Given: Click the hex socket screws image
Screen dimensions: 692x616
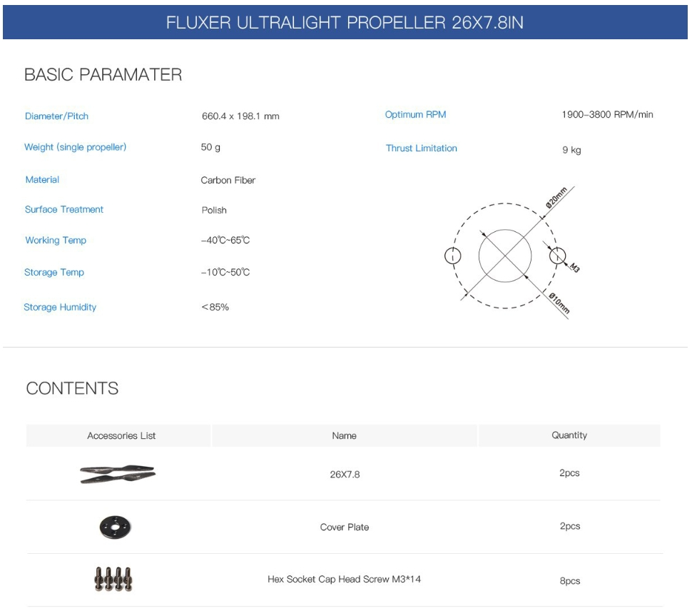Looking at the screenshot, I should click(x=113, y=579).
